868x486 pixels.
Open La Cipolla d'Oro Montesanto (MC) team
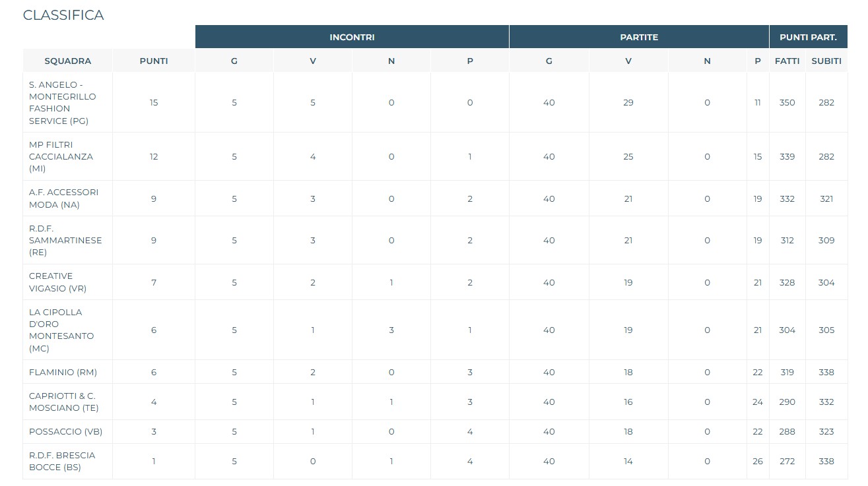(x=61, y=330)
